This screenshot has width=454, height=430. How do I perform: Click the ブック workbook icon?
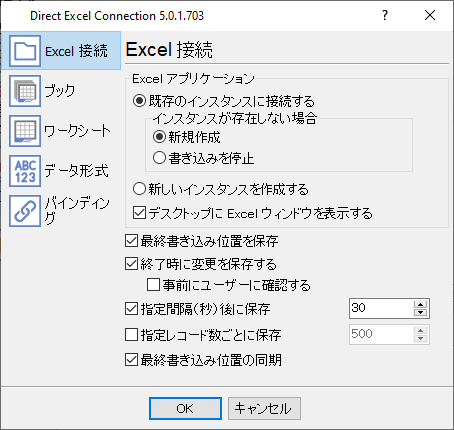tap(25, 91)
